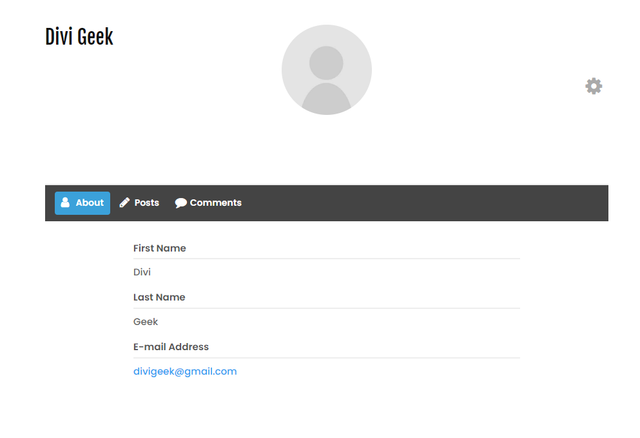
Task: Click the E-mail Address field label
Action: coord(171,347)
